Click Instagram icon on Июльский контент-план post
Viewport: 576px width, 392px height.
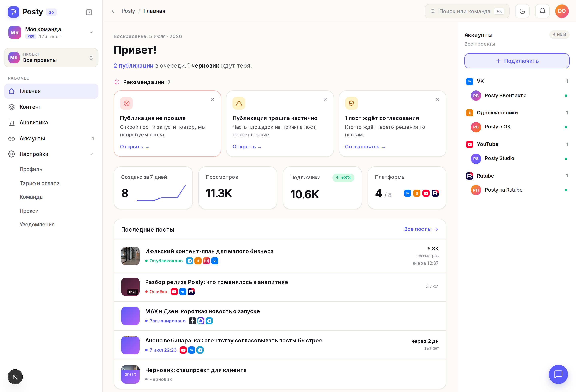(206, 261)
